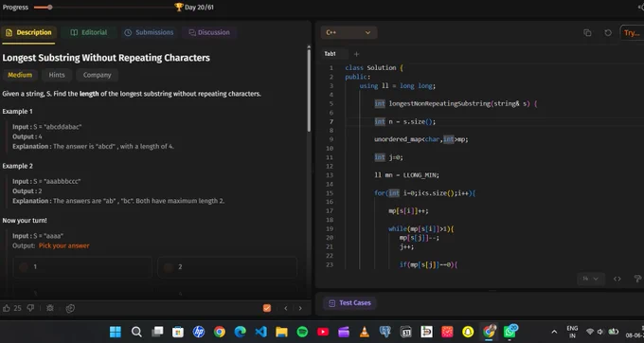Click the code brackets icon below editor

(617, 279)
